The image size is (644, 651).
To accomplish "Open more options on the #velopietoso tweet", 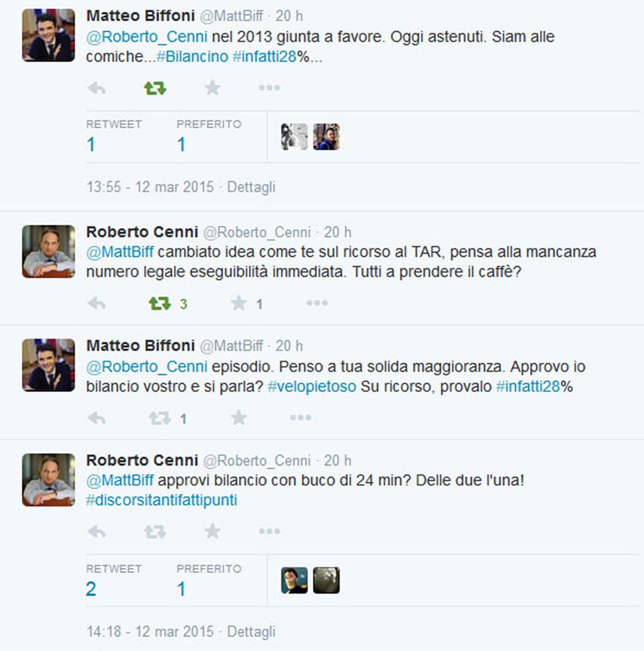I will [x=301, y=418].
